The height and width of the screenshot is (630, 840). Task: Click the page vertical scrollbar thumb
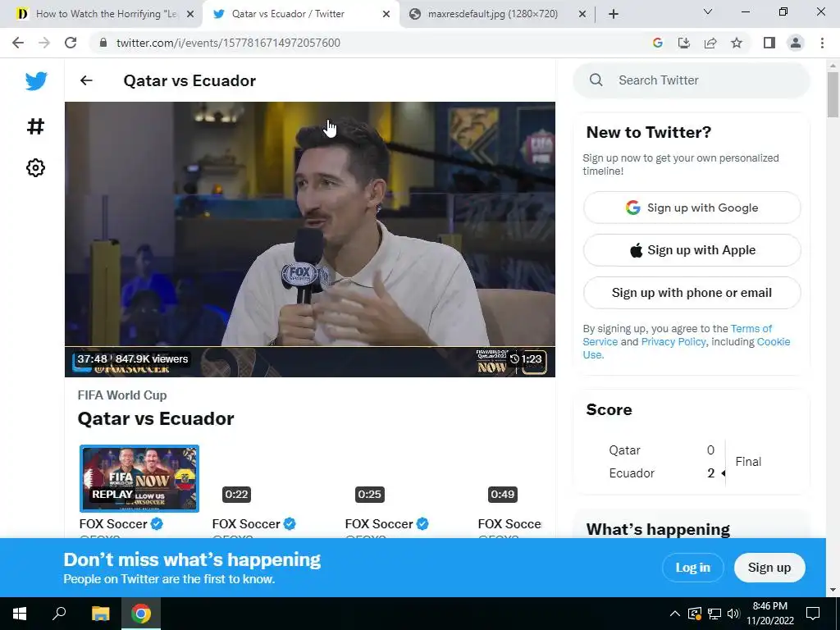tap(833, 94)
